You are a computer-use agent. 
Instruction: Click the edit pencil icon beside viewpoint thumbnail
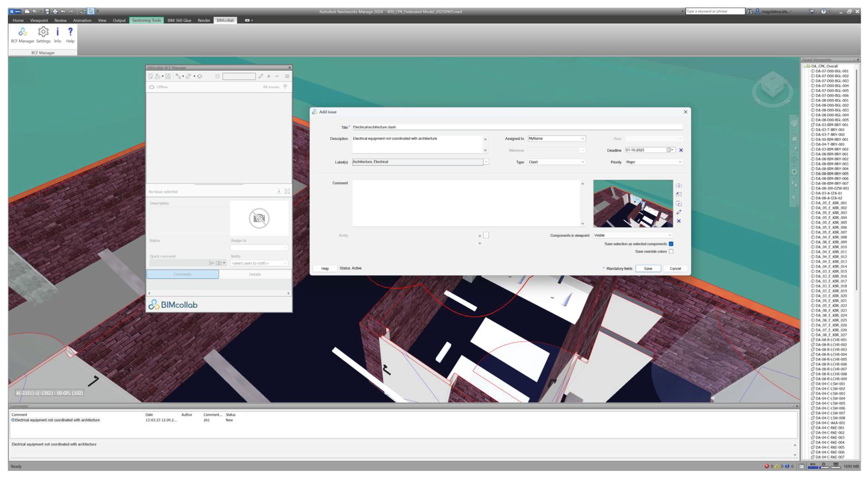679,212
